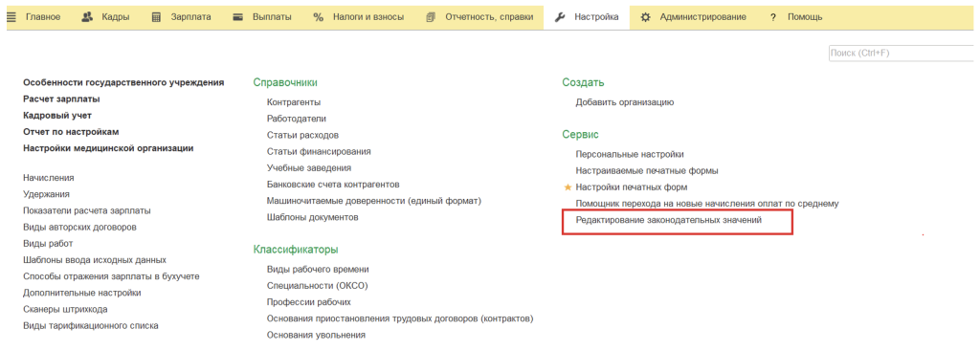Open the Работодатели directory
The width and height of the screenshot is (980, 351).
tap(297, 118)
